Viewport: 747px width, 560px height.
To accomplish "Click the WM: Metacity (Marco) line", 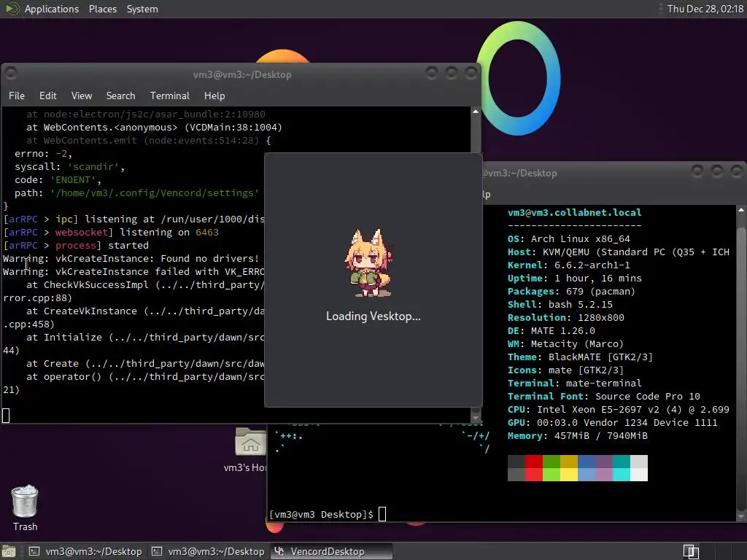I will click(565, 344).
